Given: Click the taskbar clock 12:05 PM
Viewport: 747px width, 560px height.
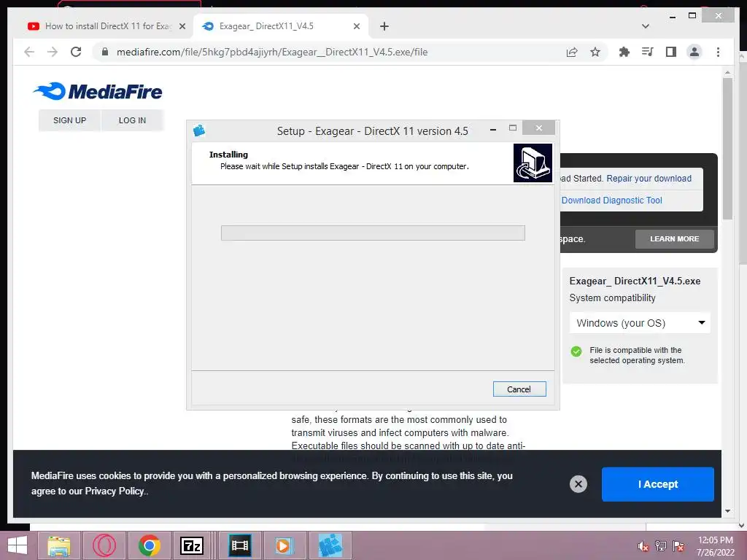Looking at the screenshot, I should pos(715,540).
